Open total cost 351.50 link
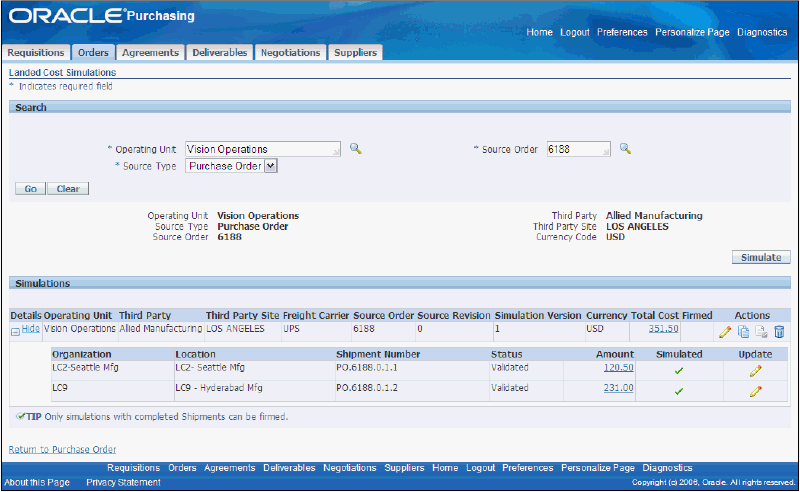This screenshot has width=800, height=492. tap(663, 329)
